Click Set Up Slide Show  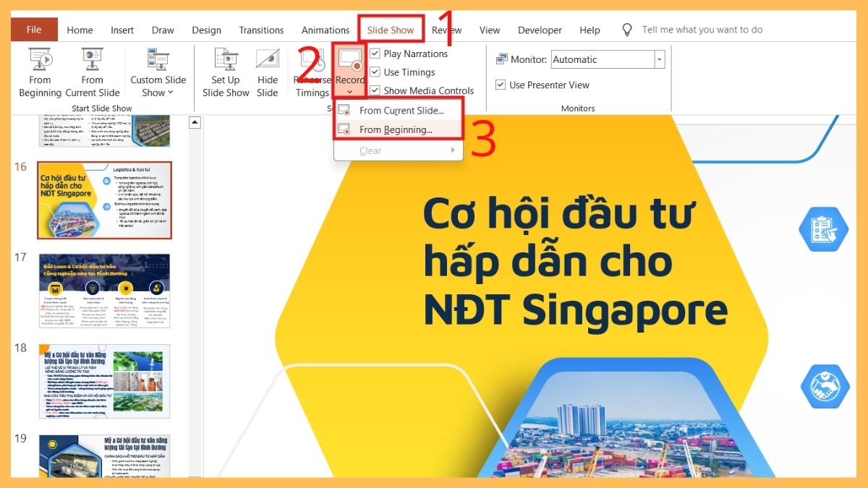click(225, 71)
